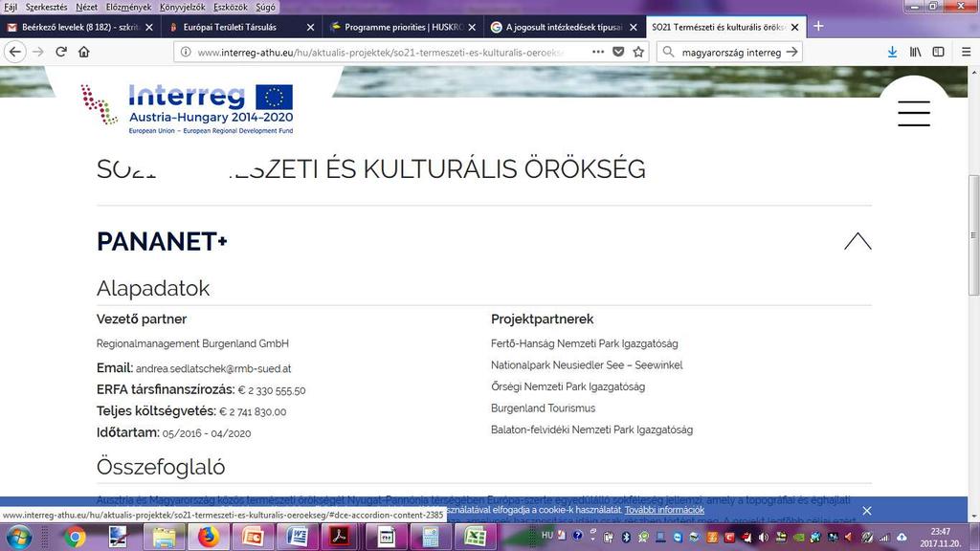Click the € 2 330 555.50 amount
The height and width of the screenshot is (551, 980).
pyautogui.click(x=272, y=390)
